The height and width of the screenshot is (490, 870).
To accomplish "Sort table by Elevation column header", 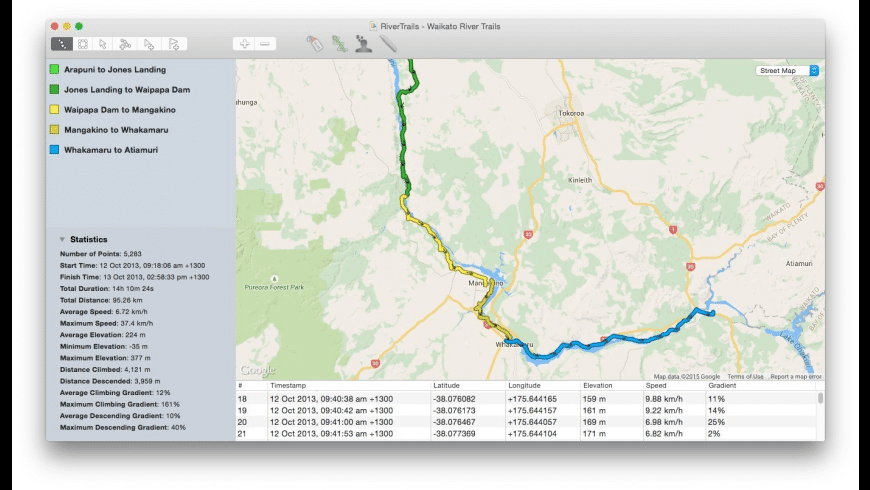I will click(611, 385).
